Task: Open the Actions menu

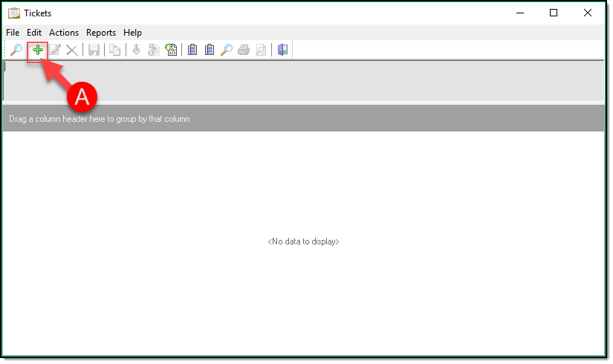Action: click(x=64, y=33)
